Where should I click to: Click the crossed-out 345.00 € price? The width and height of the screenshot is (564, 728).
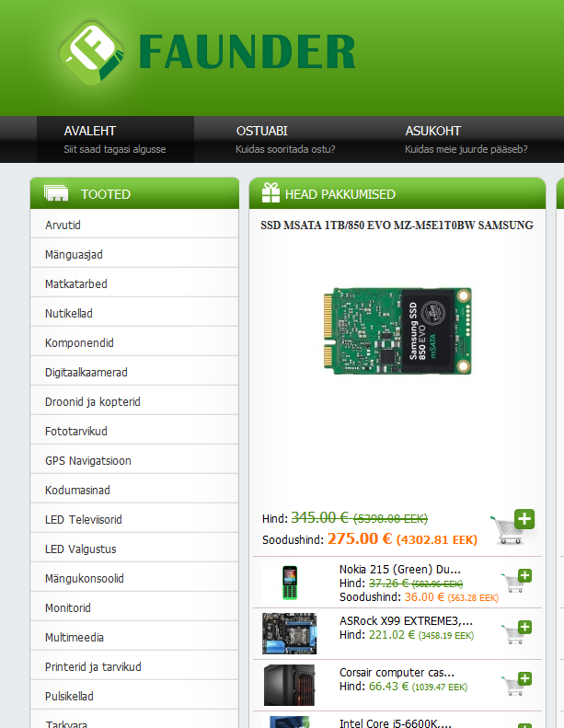[x=320, y=517]
